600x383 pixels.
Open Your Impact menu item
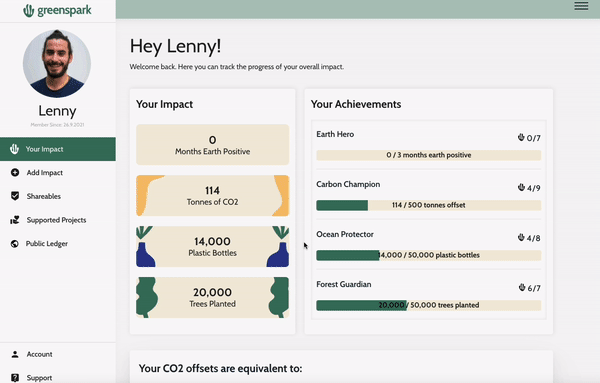tap(58, 149)
